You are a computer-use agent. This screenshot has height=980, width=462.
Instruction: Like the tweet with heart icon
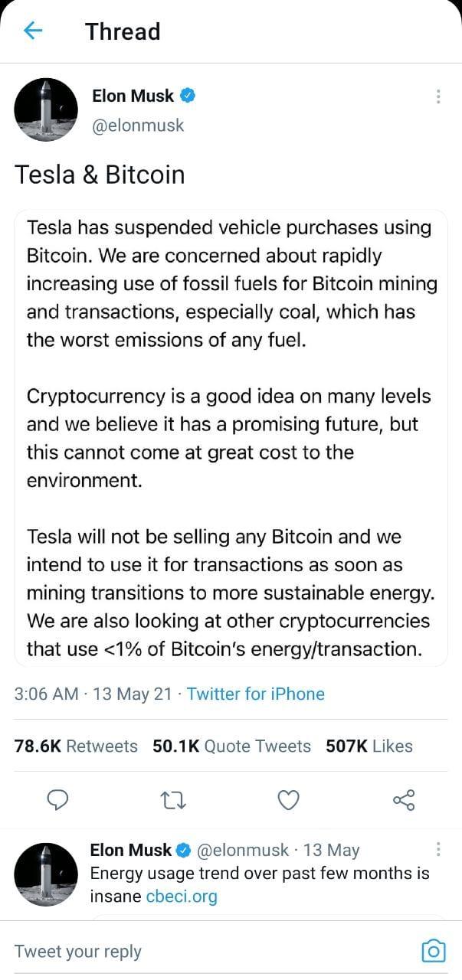pos(288,800)
